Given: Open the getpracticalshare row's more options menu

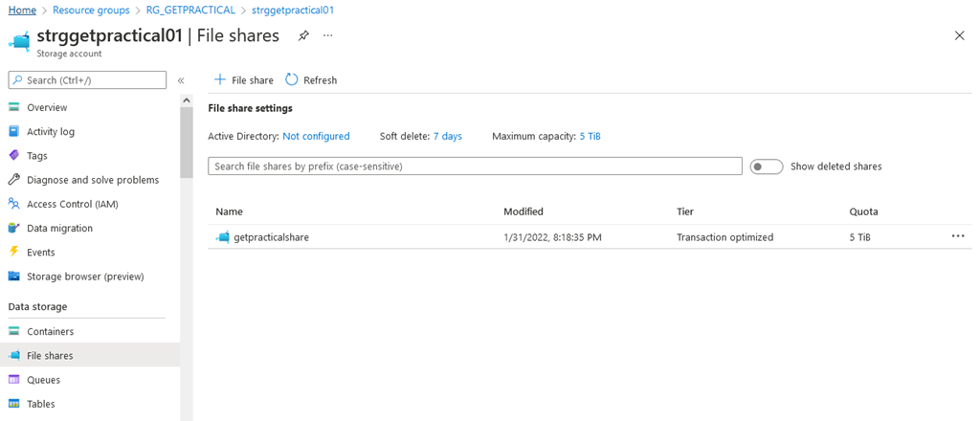Looking at the screenshot, I should [x=957, y=236].
